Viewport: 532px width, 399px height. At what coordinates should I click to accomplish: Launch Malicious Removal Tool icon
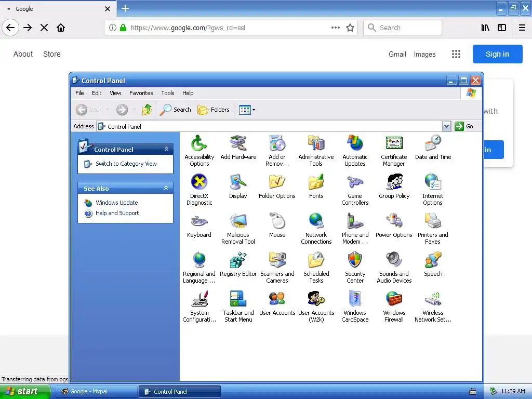[x=238, y=229]
